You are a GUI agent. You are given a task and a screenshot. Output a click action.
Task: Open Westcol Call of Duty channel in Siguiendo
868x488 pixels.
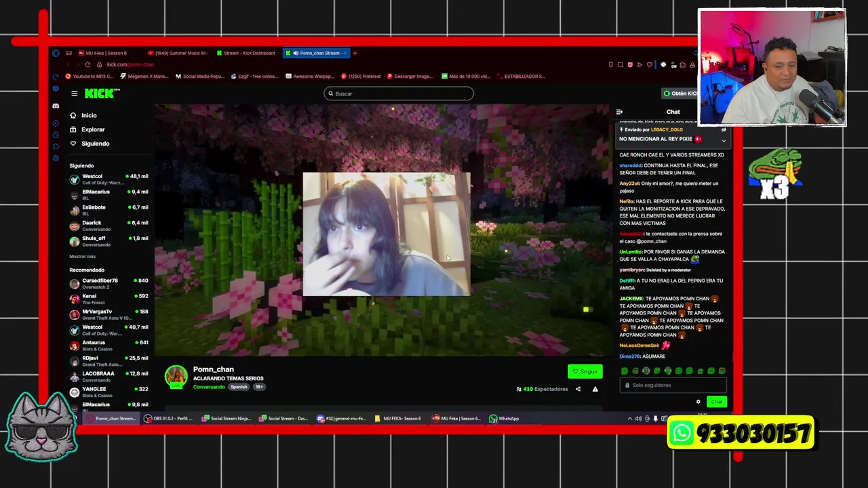(x=108, y=179)
